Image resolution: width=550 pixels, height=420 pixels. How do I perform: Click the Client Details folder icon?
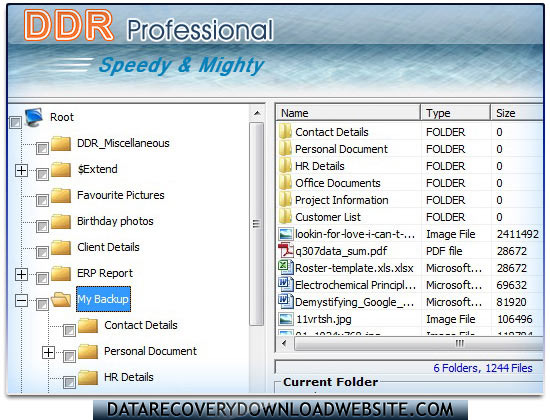click(61, 247)
